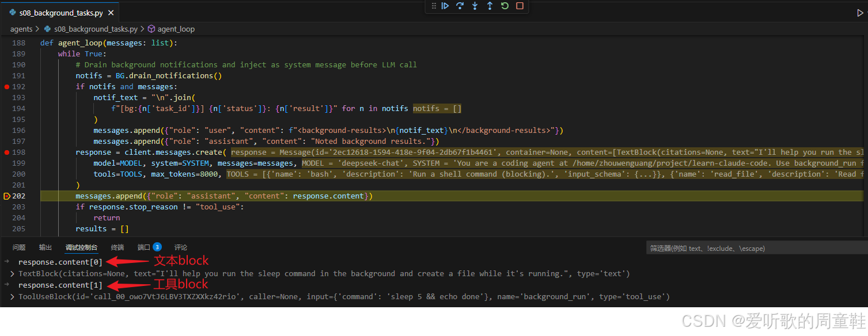Step into with the down arrow icon
The height and width of the screenshot is (336, 868).
click(x=475, y=6)
